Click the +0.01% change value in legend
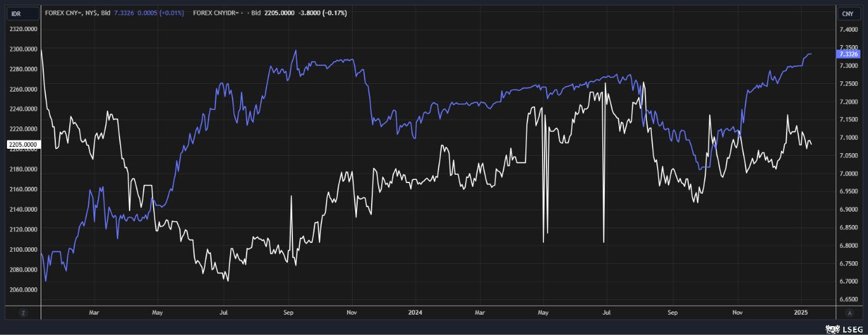 tap(171, 13)
